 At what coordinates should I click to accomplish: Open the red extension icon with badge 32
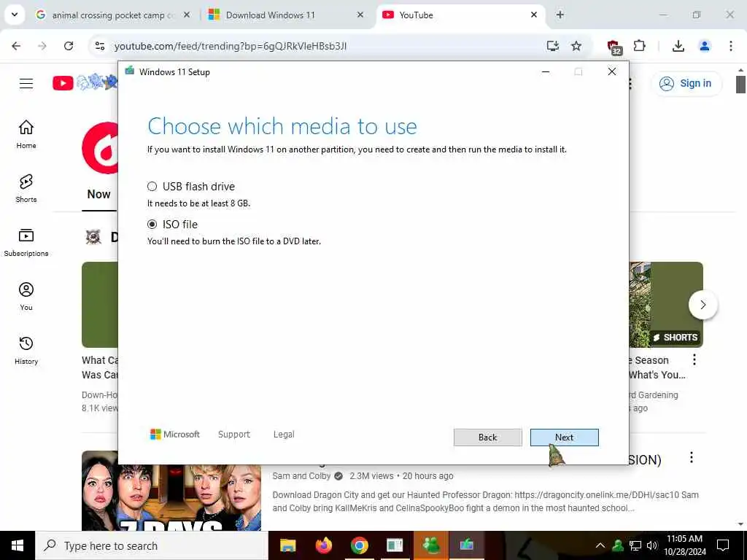(x=614, y=47)
